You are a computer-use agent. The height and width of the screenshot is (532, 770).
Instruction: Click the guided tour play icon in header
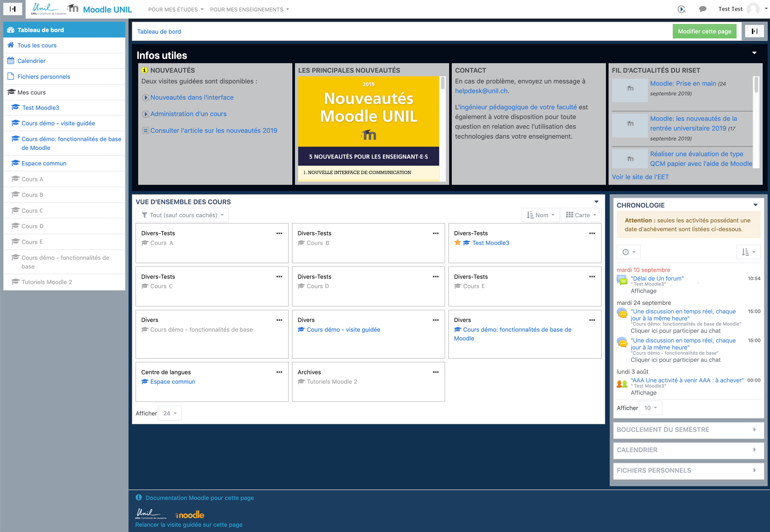tap(681, 9)
